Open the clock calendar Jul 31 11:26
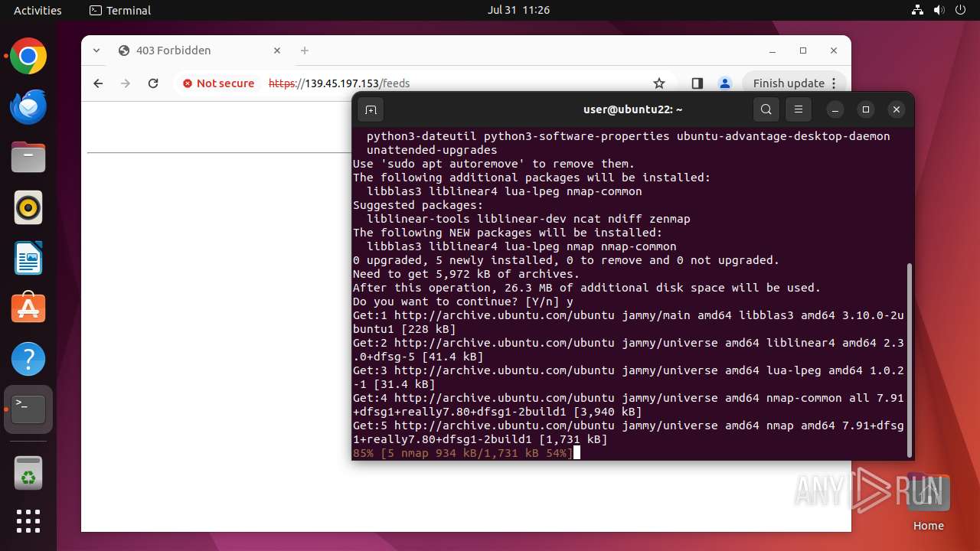This screenshot has width=980, height=551. click(518, 11)
